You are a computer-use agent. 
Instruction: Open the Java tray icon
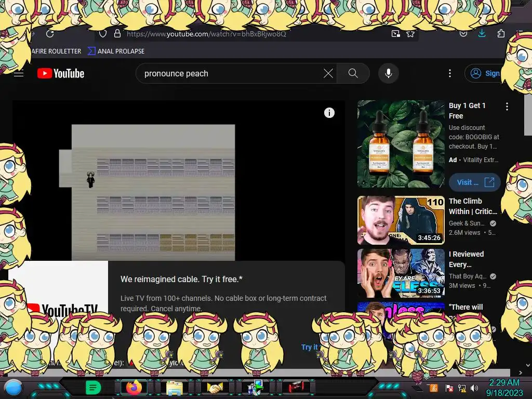click(x=434, y=388)
